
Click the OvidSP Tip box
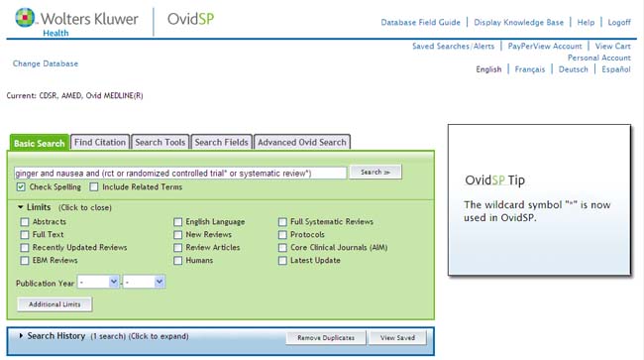pos(539,199)
